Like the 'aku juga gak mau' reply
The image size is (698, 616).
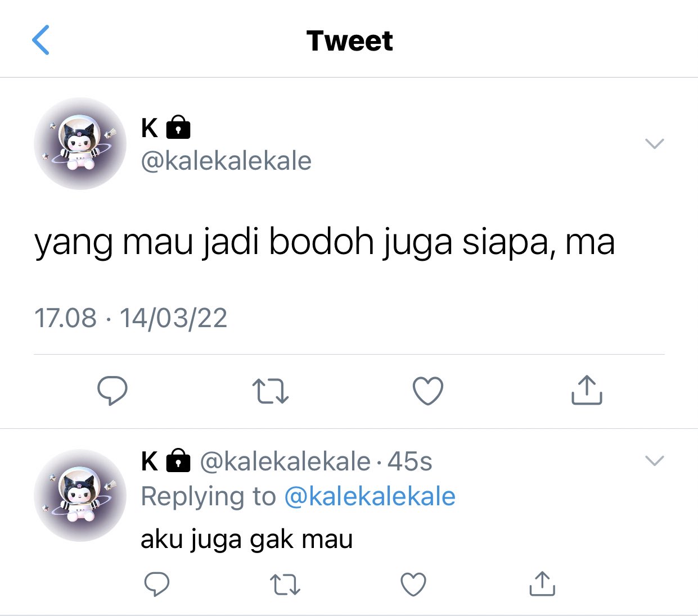point(413,584)
